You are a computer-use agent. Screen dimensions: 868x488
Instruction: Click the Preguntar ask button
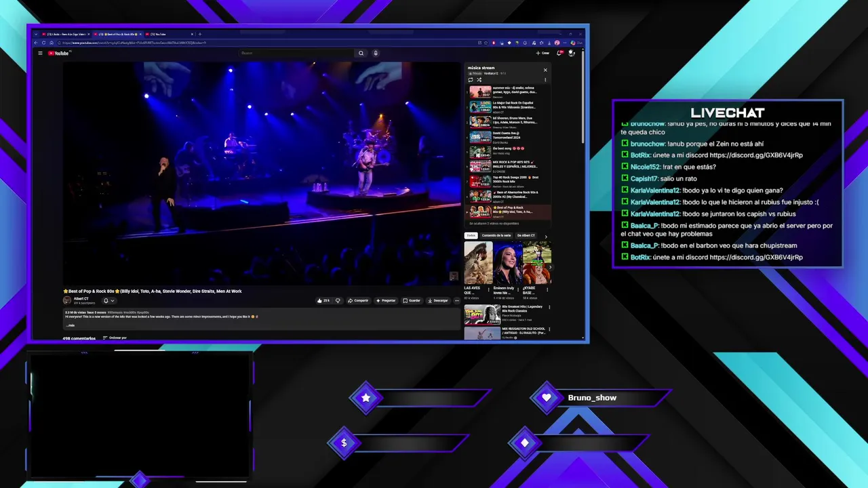click(x=386, y=300)
